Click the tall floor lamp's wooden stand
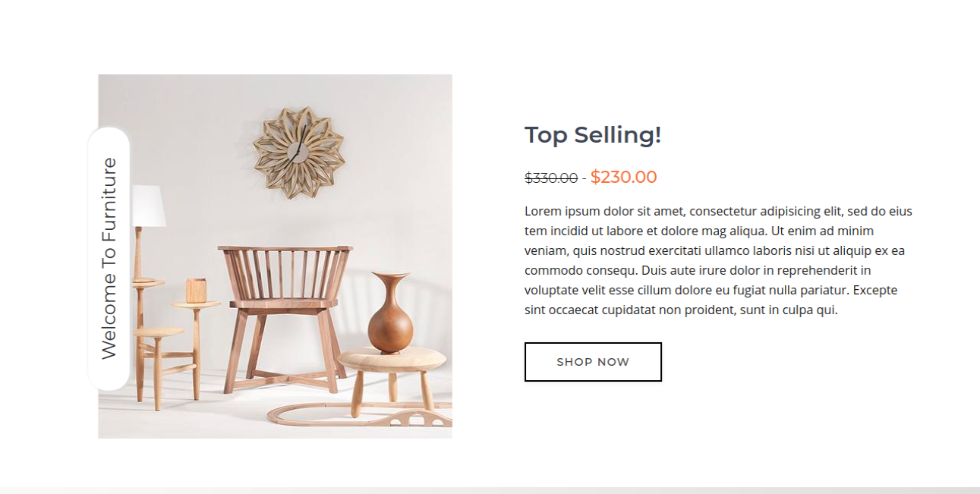Screen dimensions: 980x494 click(x=139, y=254)
